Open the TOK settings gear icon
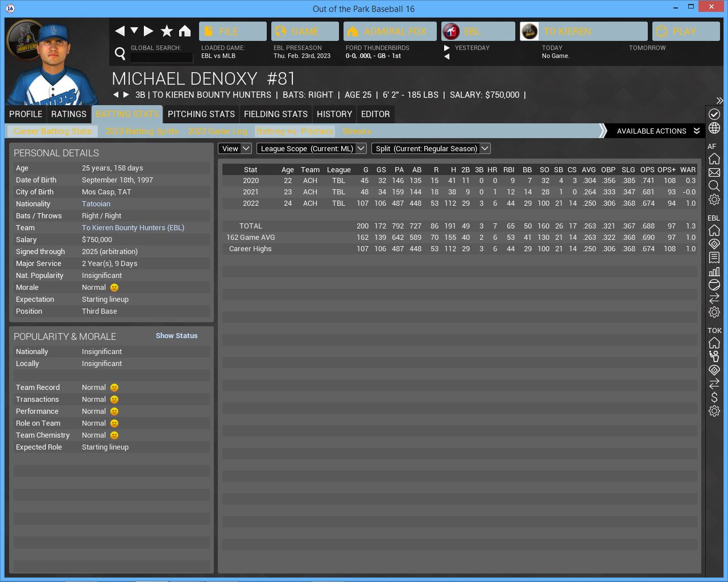The width and height of the screenshot is (728, 582). (714, 411)
